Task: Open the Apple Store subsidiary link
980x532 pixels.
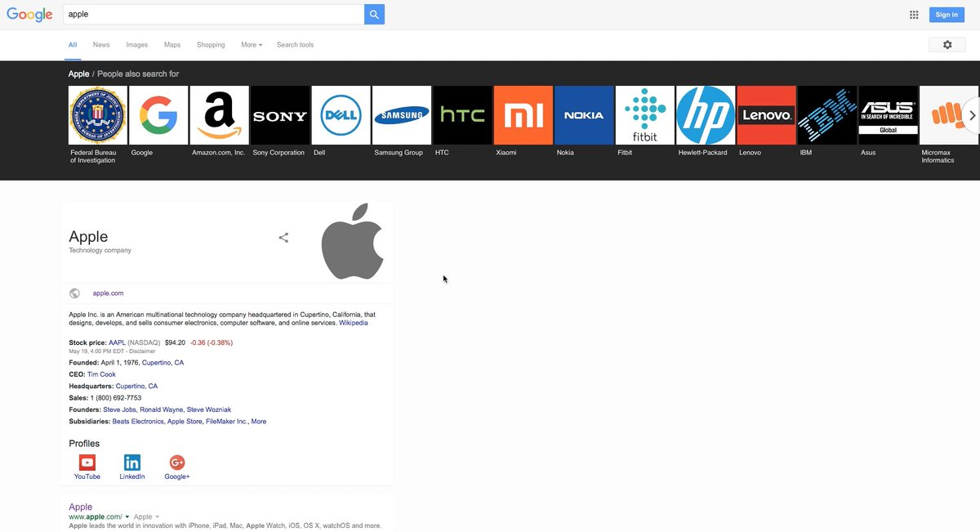Action: [185, 422]
